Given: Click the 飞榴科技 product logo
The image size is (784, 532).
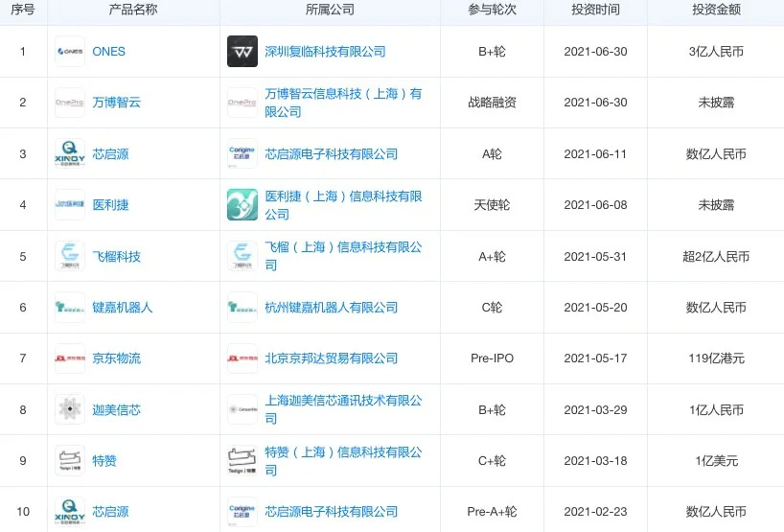Looking at the screenshot, I should pyautogui.click(x=70, y=256).
